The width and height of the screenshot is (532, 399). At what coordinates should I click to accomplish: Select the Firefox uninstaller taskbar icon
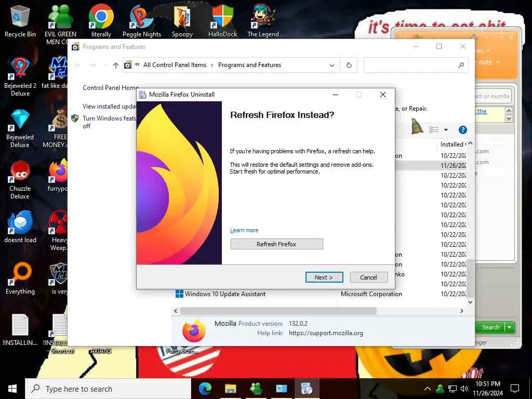tap(307, 389)
